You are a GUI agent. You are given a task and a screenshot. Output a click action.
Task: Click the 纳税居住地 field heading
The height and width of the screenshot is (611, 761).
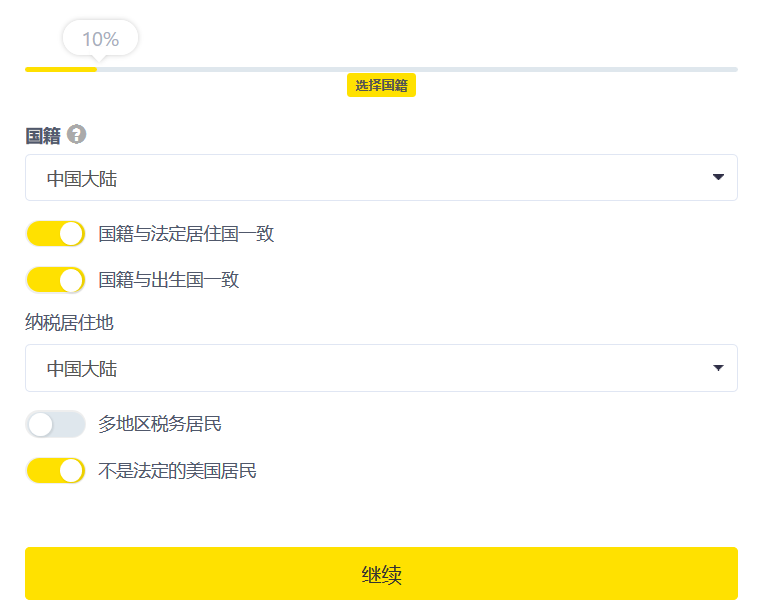pos(69,321)
